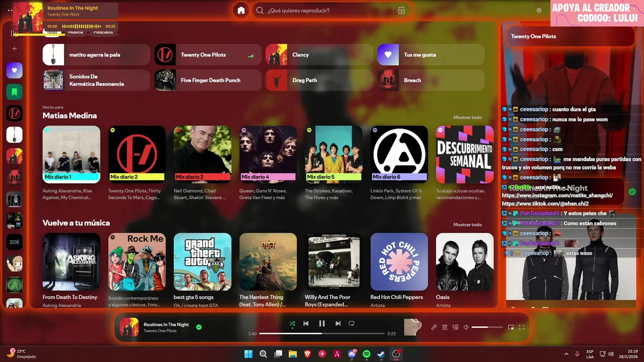Open Mix diario 6 card

399,162
